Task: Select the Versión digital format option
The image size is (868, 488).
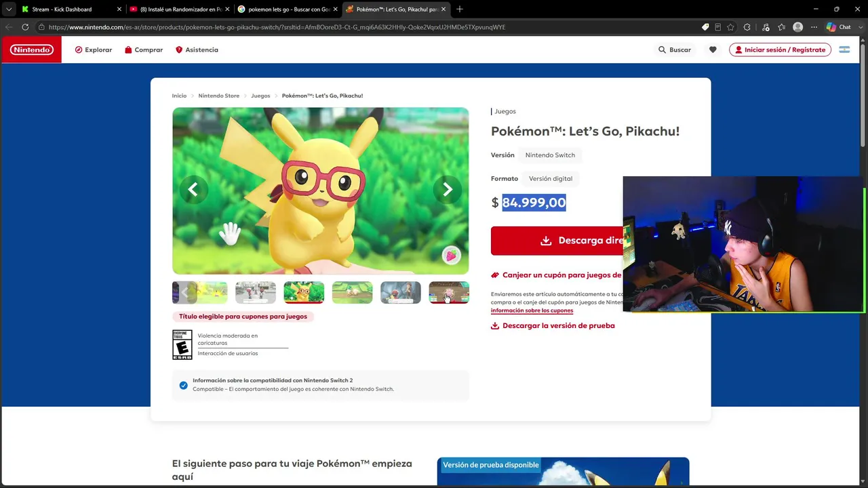Action: (x=551, y=179)
